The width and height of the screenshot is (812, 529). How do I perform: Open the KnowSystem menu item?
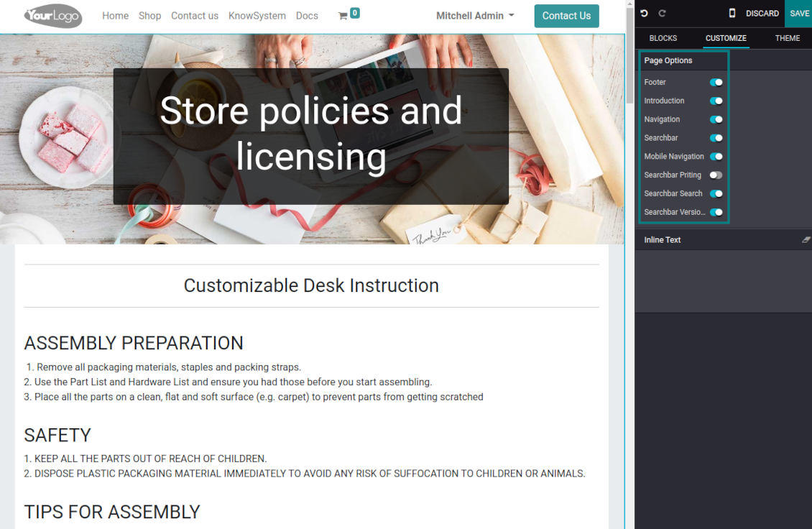click(257, 16)
